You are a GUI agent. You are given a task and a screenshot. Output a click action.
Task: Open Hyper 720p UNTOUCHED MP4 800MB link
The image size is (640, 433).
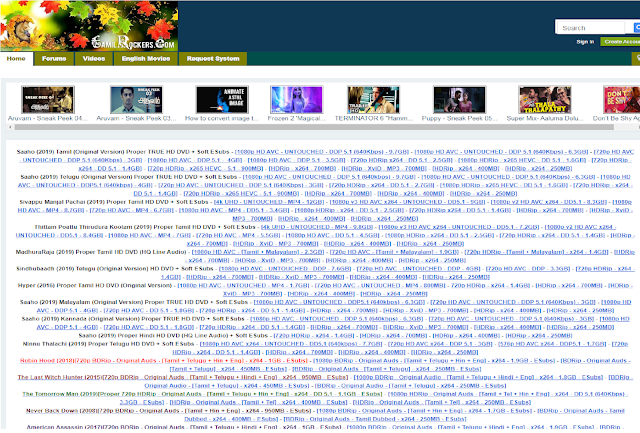tap(380, 286)
